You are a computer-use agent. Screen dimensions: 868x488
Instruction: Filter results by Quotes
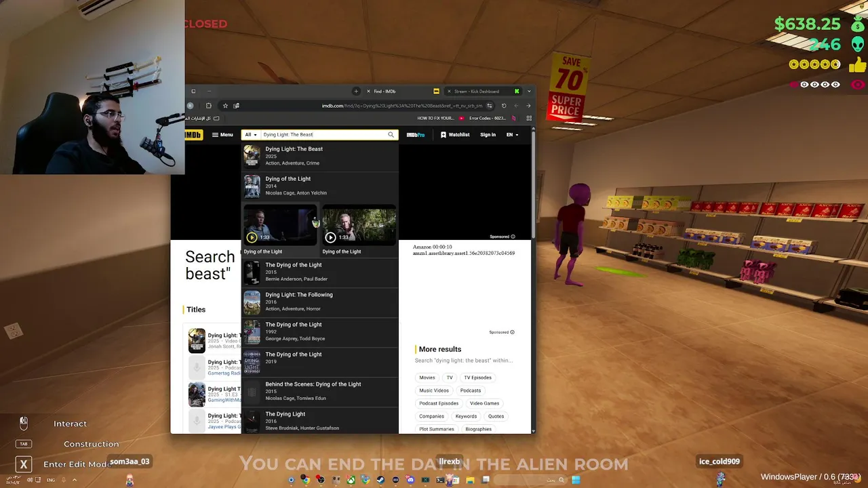(x=496, y=416)
